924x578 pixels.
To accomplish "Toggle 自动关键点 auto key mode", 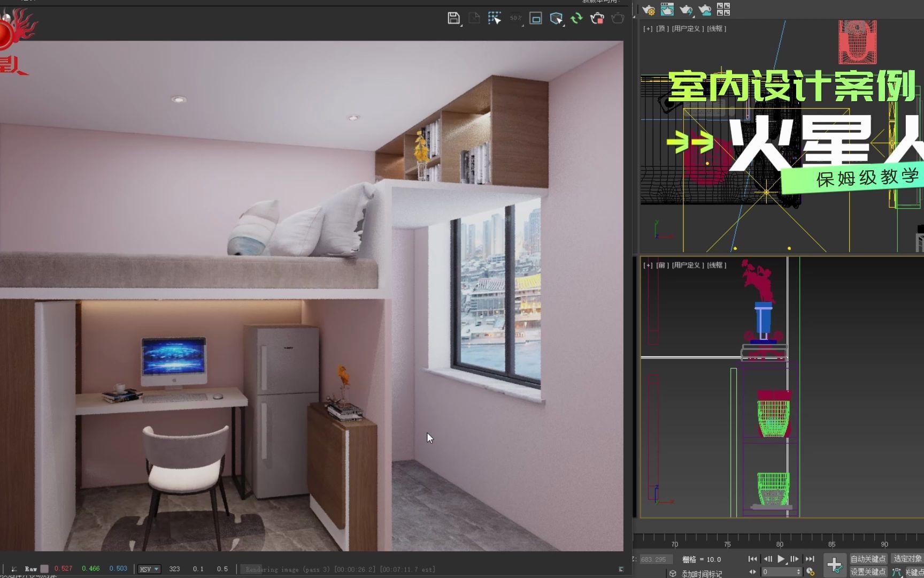I will point(868,559).
